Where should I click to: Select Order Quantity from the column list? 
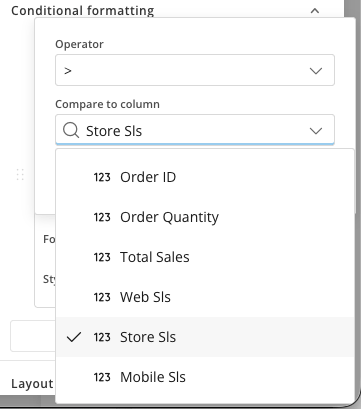(205, 217)
